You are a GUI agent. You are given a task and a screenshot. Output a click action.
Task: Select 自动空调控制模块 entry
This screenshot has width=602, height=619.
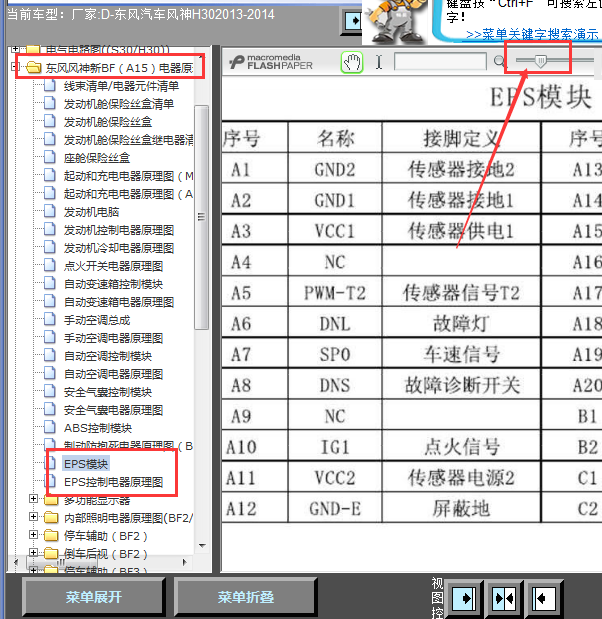point(108,356)
